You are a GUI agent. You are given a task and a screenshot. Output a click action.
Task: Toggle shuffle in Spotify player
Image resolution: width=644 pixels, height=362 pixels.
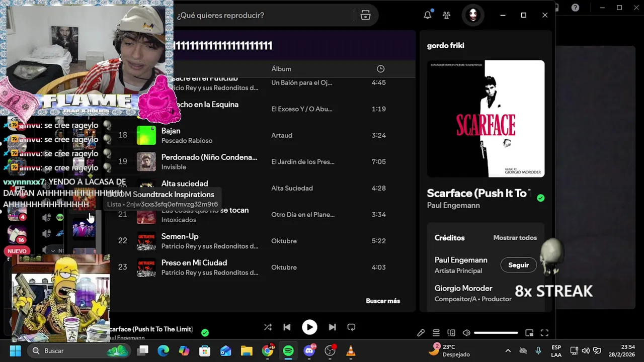point(268,327)
